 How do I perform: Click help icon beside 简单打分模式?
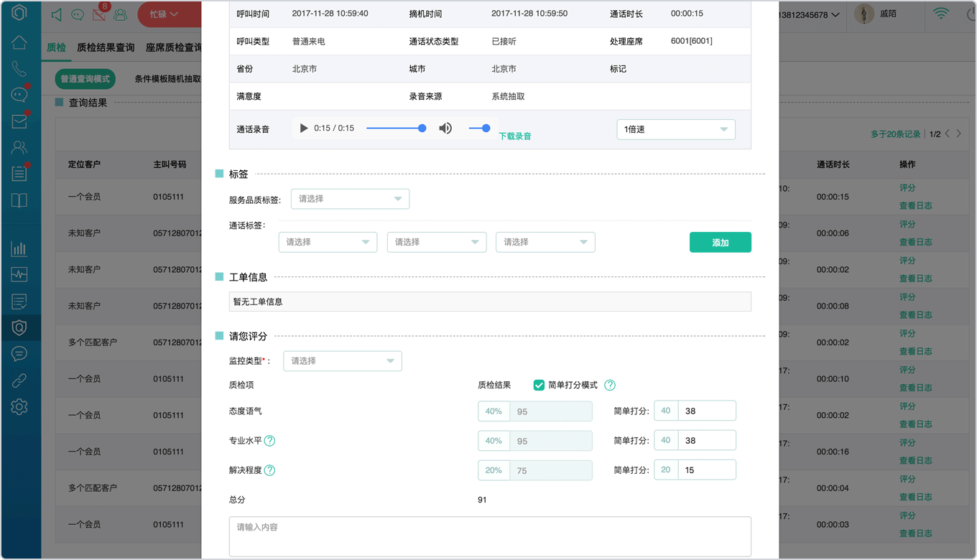coord(610,386)
